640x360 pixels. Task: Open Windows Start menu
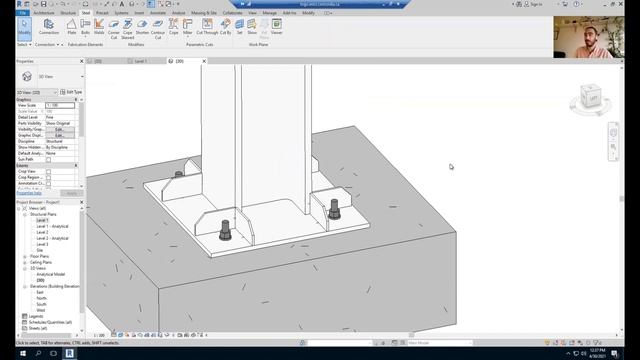[x=23, y=353]
